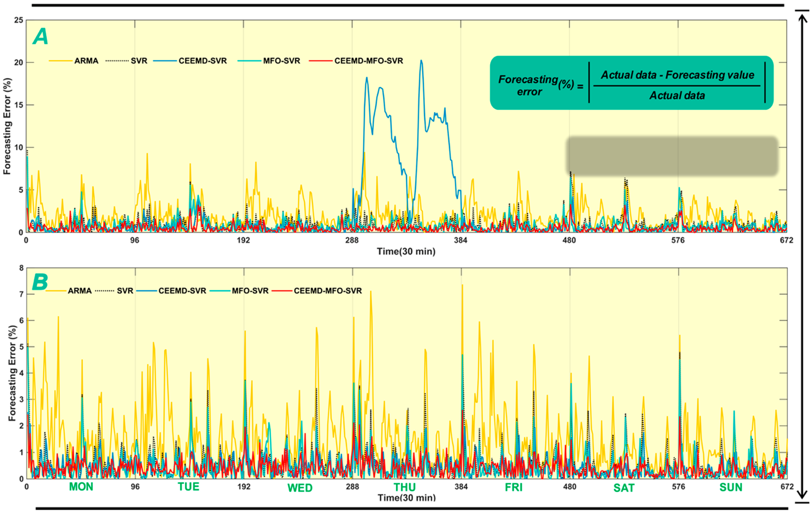Click the tallest blue CEEMD-SVR peak in chart A

[x=421, y=61]
